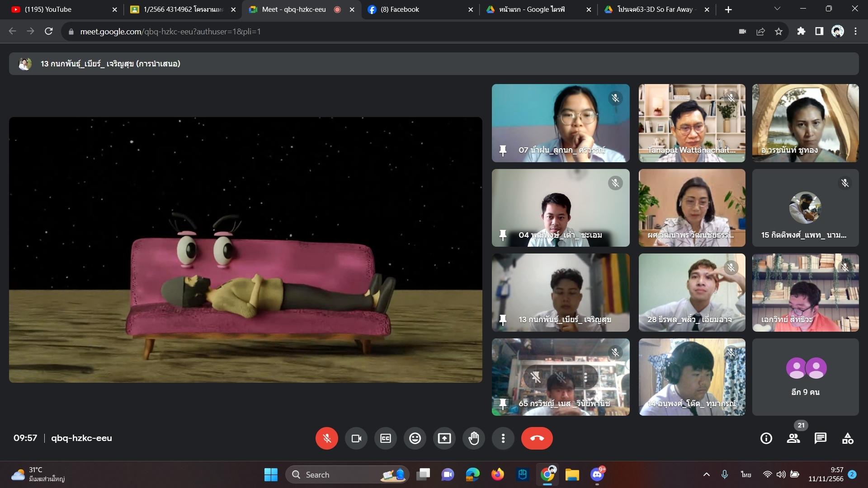Open the weather widget showing 31°C
The image size is (868, 488).
pyautogui.click(x=38, y=474)
